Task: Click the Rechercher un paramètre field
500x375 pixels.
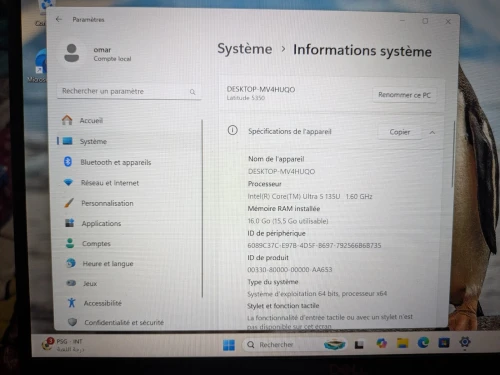Action: point(129,91)
